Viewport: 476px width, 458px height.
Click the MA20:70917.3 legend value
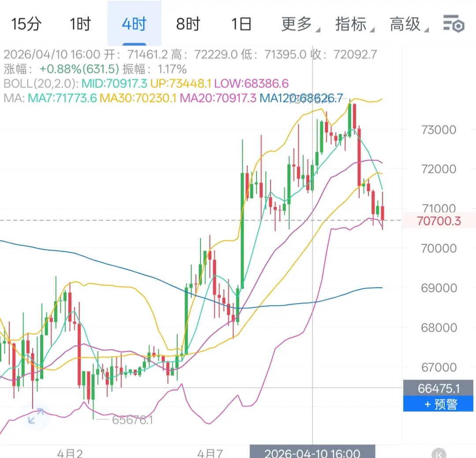pos(218,98)
